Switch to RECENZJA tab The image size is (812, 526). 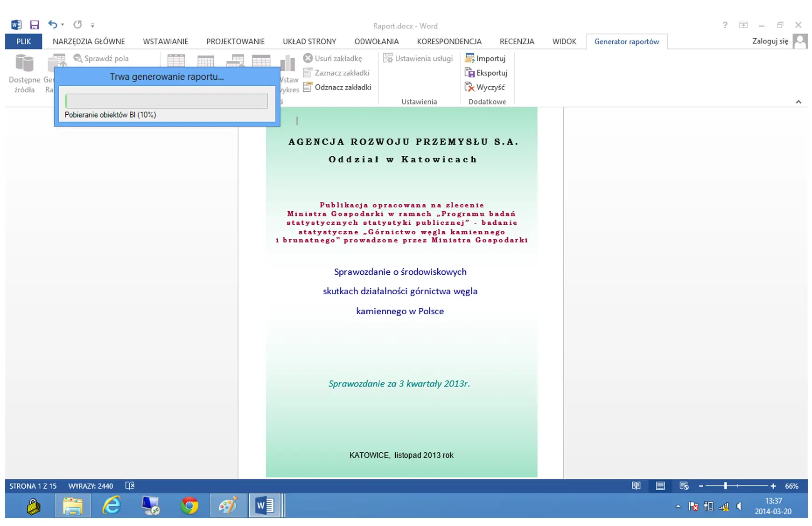[517, 42]
